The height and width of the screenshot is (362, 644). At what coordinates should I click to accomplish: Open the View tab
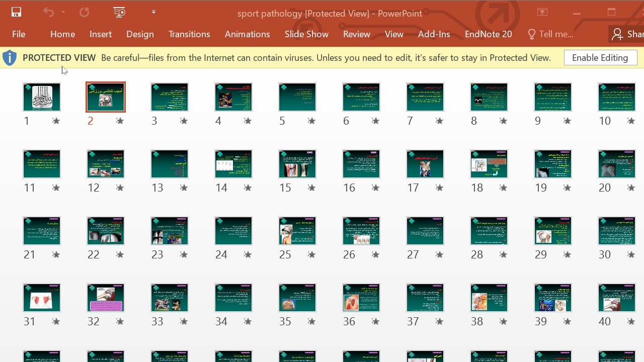click(x=394, y=34)
